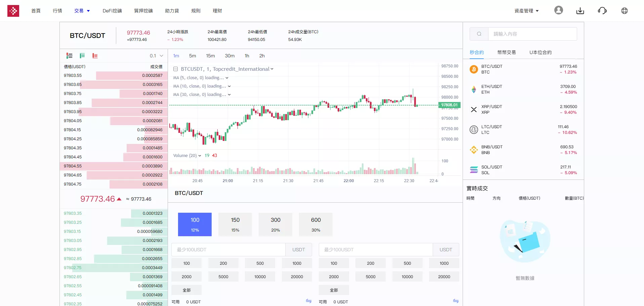Viewport: 644px width, 306px height.
Task: Open the user profile icon
Action: click(558, 10)
